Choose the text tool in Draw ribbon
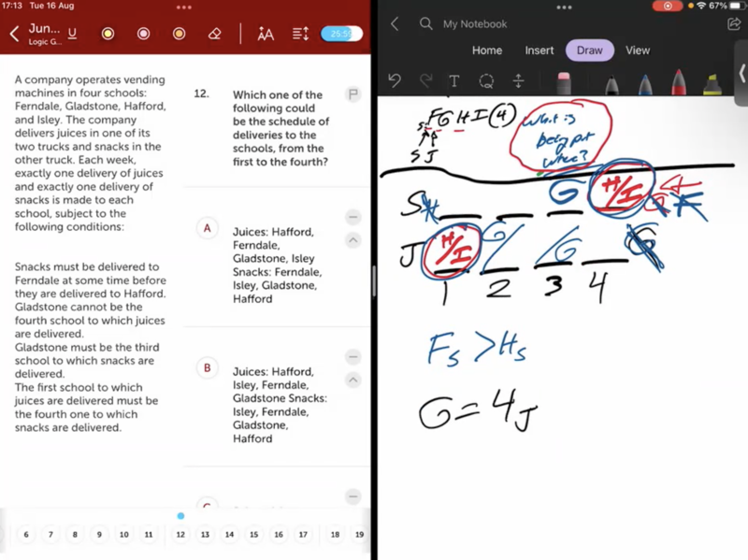748x560 pixels. 454,81
